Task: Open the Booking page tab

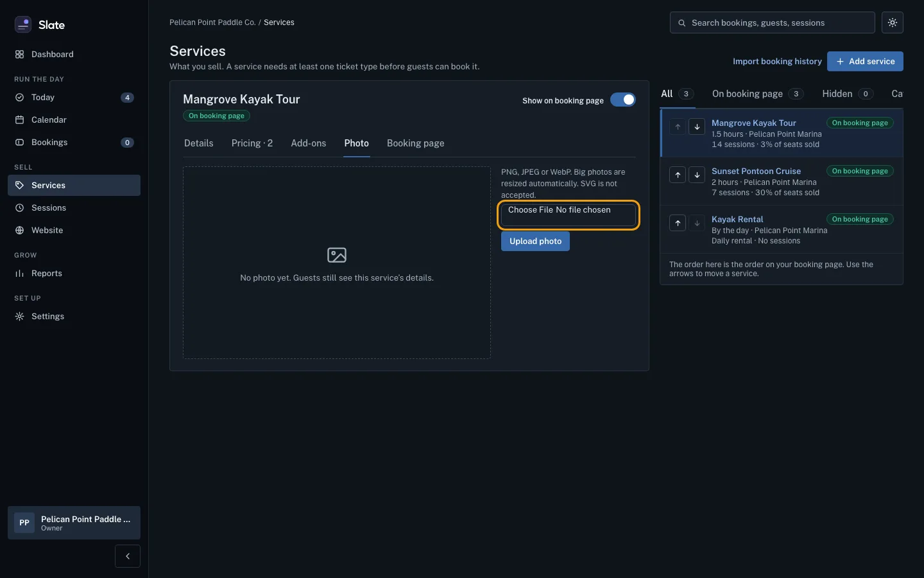Action: coord(416,143)
